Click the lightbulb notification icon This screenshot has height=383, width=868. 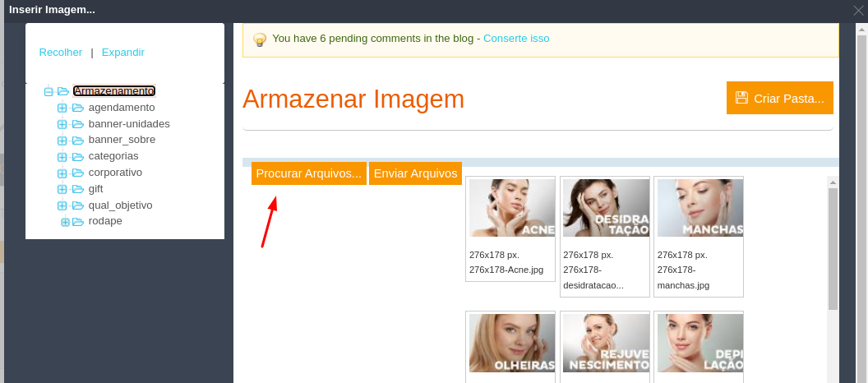(259, 39)
